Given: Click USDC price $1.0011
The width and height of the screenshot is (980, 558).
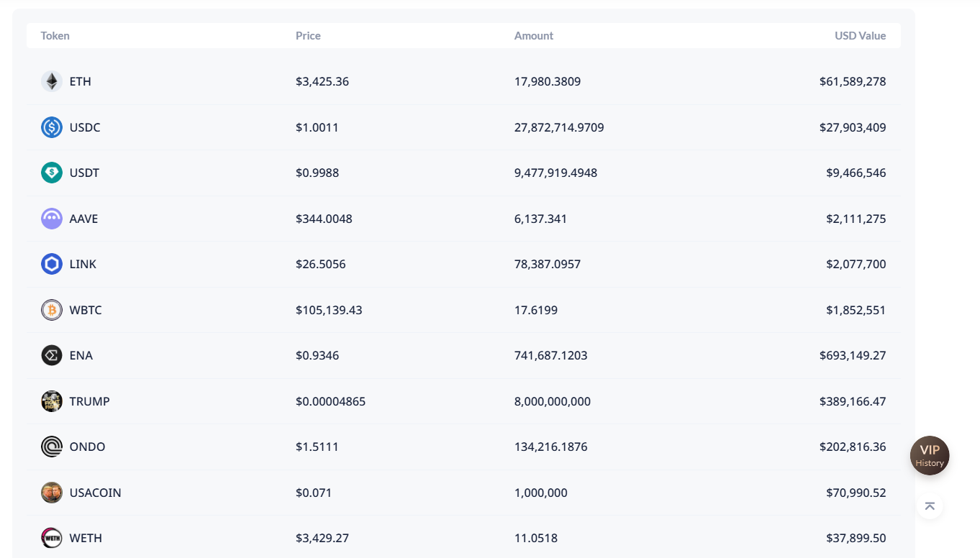Looking at the screenshot, I should [x=317, y=127].
